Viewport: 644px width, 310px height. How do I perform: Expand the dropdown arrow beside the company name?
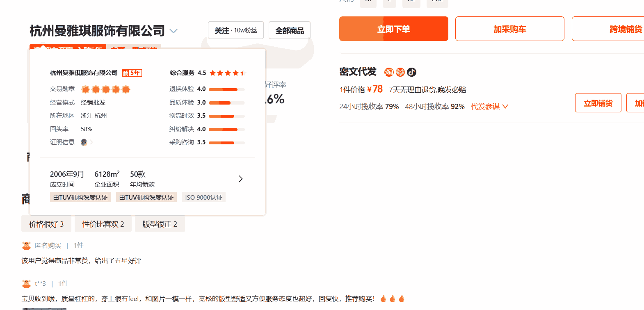(x=174, y=31)
